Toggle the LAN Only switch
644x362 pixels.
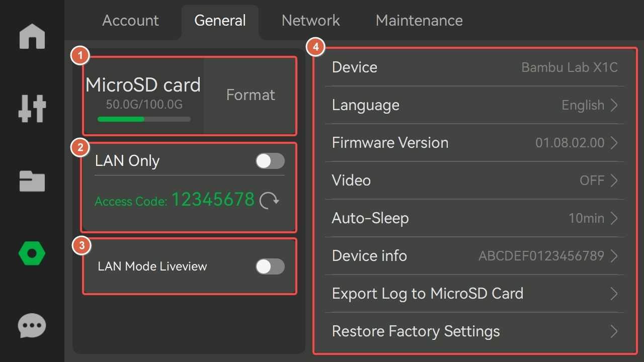(x=270, y=161)
